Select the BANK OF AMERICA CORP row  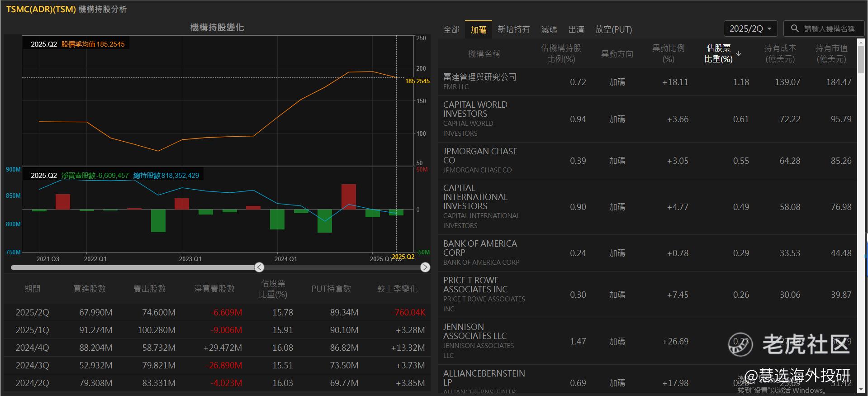[647, 253]
